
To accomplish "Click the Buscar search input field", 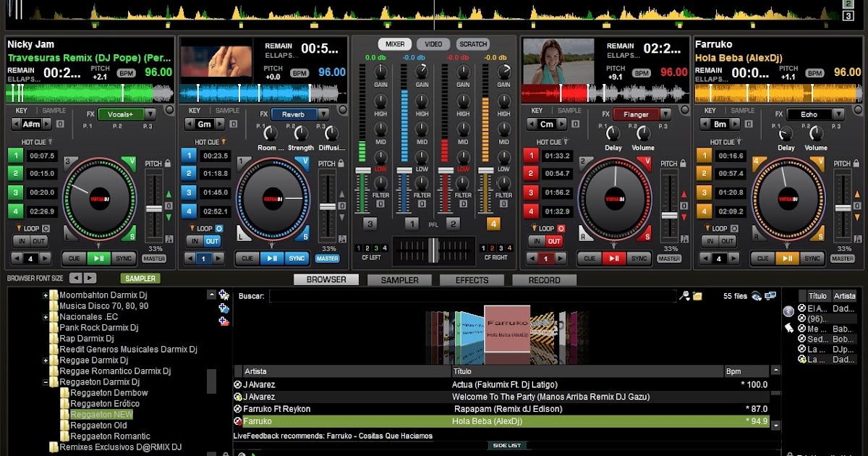I will (472, 296).
